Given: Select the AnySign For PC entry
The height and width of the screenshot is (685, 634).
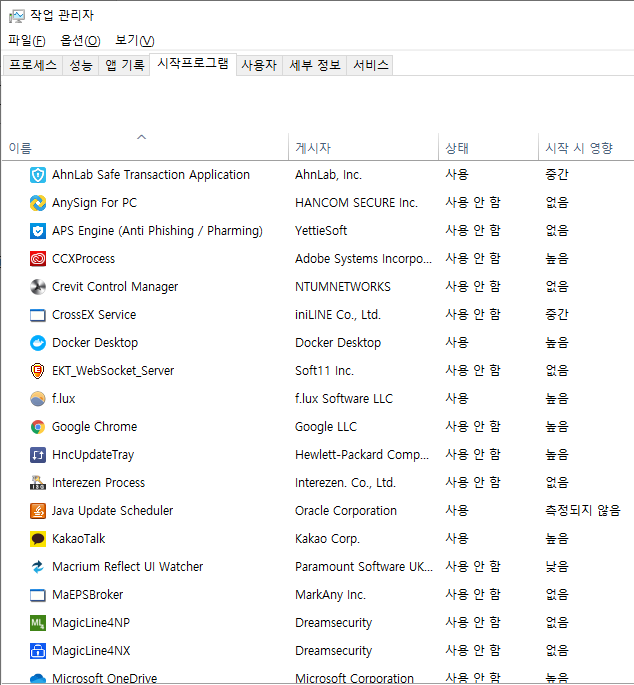Looking at the screenshot, I should pos(94,203).
